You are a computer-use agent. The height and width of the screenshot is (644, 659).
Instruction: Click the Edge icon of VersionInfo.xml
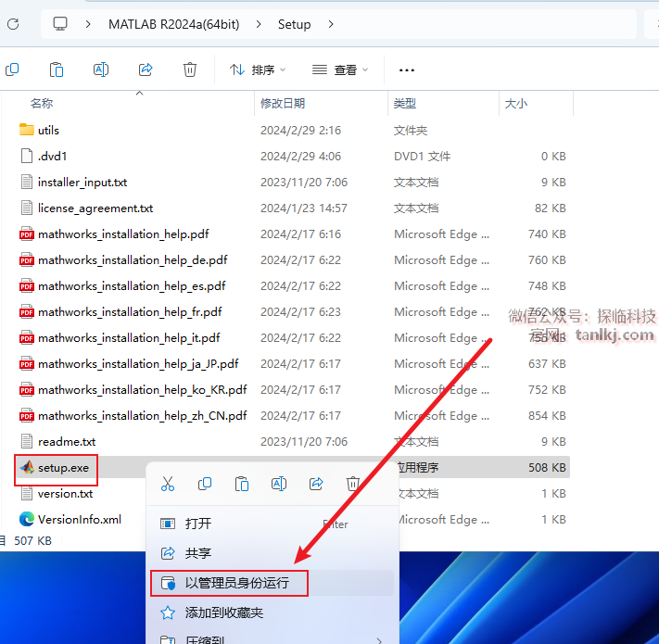(27, 519)
